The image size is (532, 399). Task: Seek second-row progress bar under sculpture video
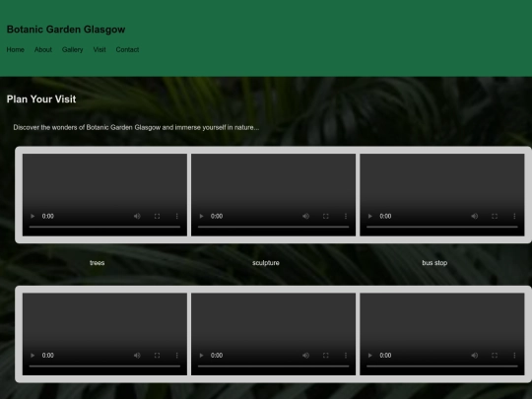[274, 366]
